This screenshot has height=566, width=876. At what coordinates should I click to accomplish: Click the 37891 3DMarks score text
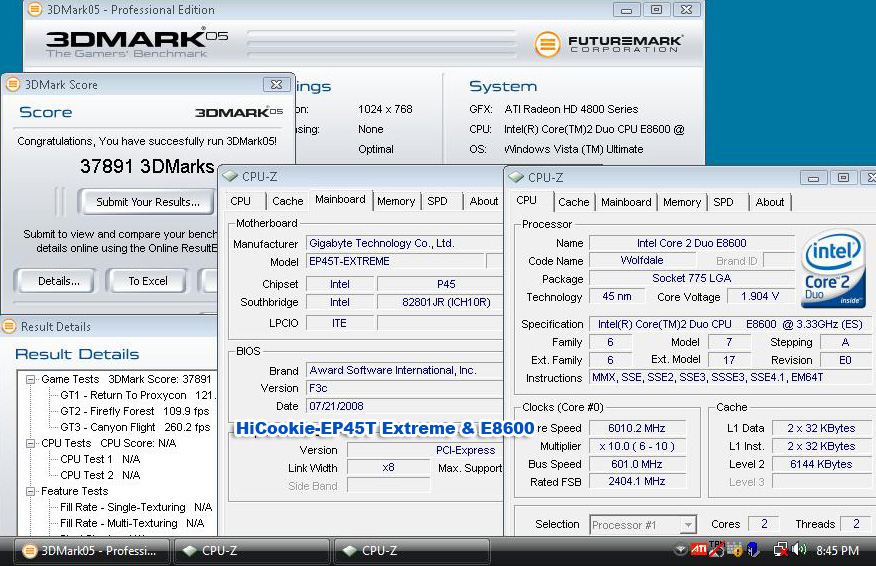tap(147, 167)
